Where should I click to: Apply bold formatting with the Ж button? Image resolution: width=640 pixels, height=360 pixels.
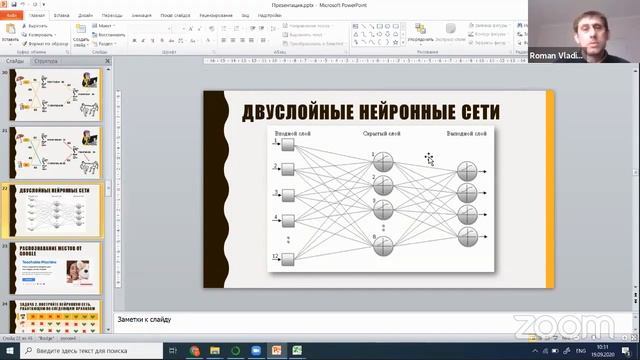point(134,41)
